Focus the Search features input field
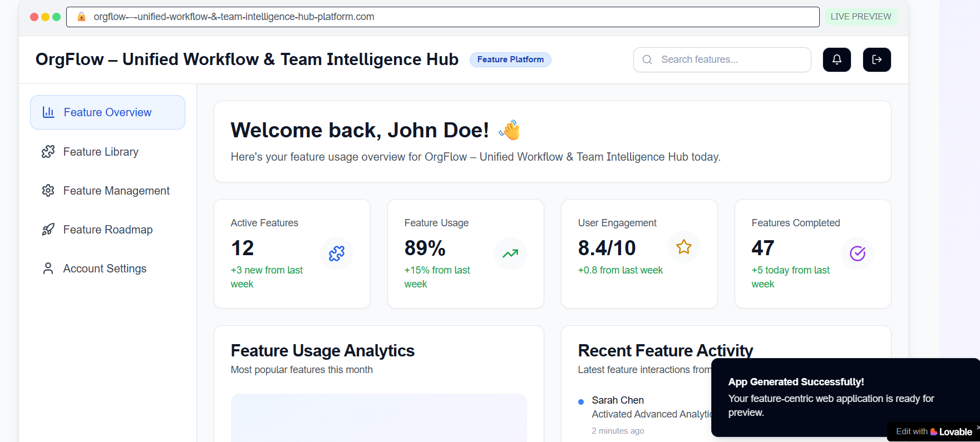980x442 pixels. click(x=722, y=59)
